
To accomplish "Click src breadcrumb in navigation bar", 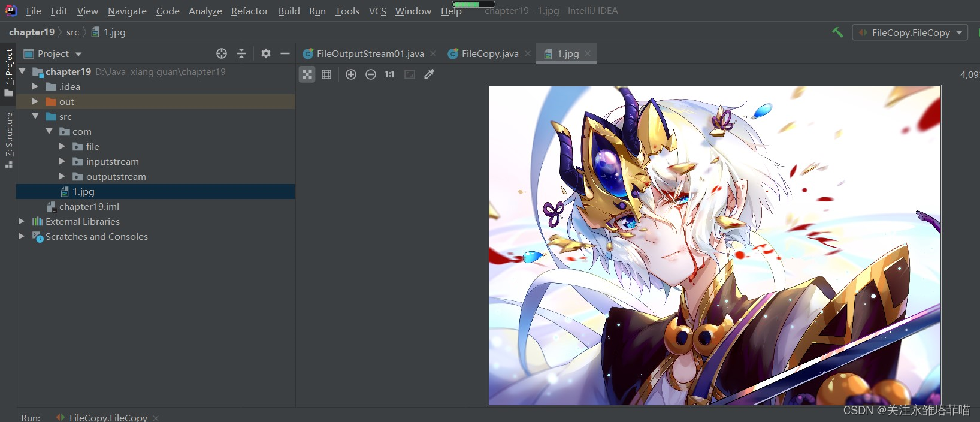I will tap(72, 32).
